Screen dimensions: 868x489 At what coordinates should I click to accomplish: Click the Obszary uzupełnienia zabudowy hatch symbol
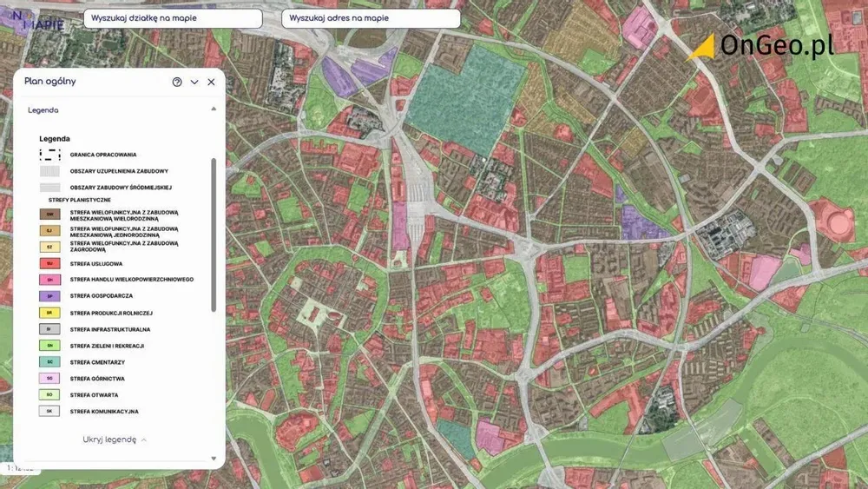pos(49,171)
